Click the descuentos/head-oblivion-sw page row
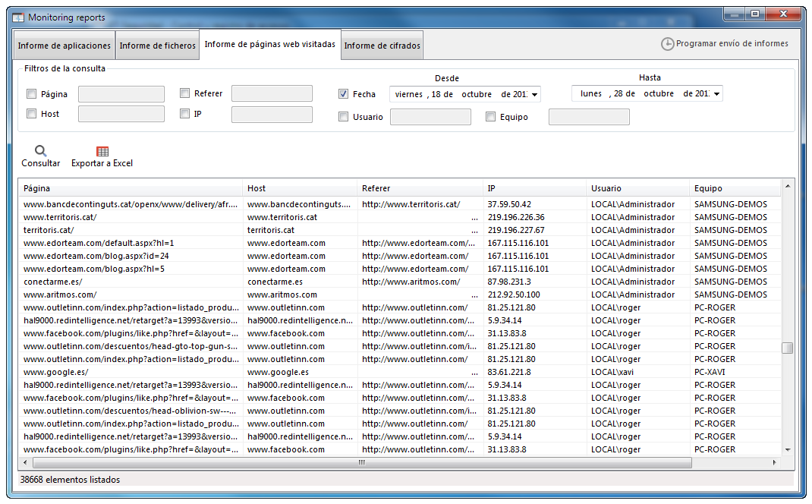 coord(399,411)
